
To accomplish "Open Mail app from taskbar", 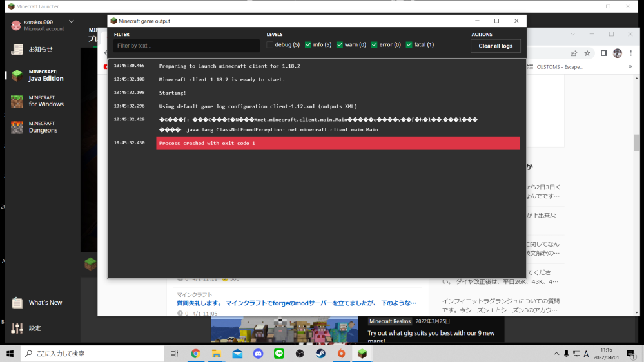I will [237, 354].
